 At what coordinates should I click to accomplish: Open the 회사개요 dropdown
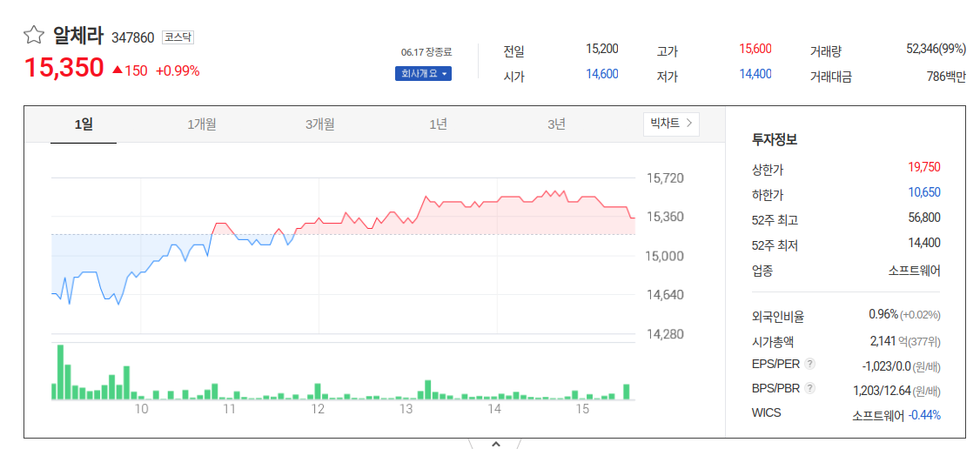pyautogui.click(x=423, y=74)
